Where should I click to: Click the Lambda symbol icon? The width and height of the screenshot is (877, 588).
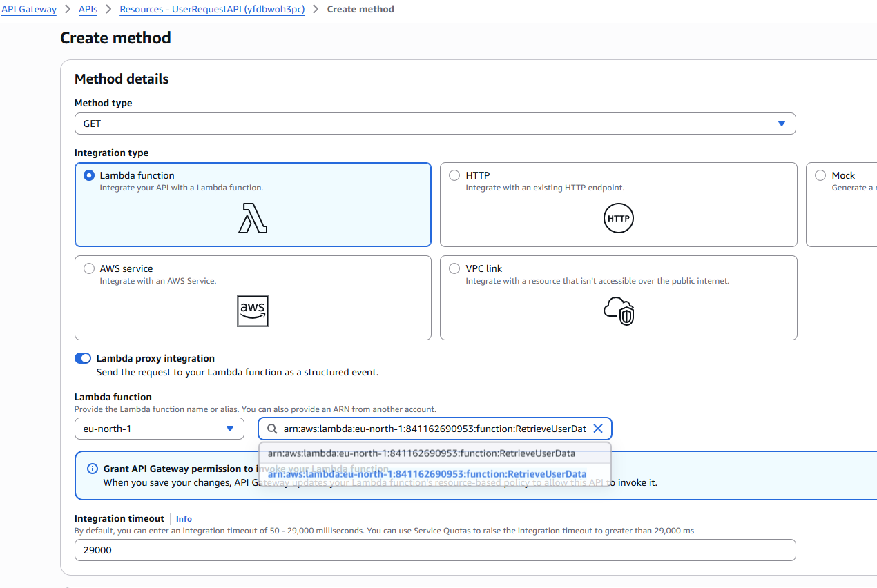click(253, 218)
